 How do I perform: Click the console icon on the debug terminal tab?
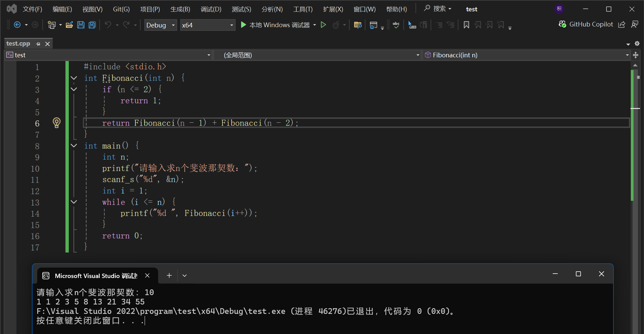click(46, 276)
